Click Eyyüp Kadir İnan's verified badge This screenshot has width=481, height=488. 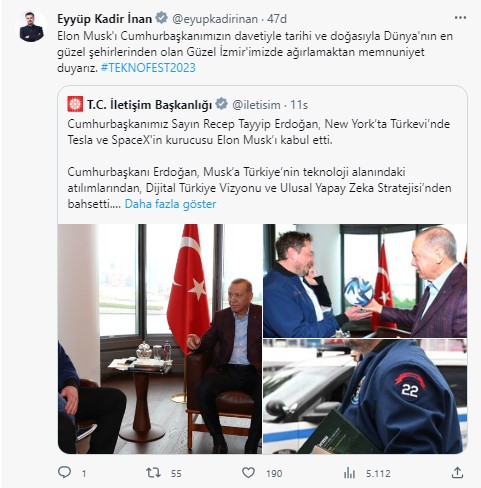(162, 18)
